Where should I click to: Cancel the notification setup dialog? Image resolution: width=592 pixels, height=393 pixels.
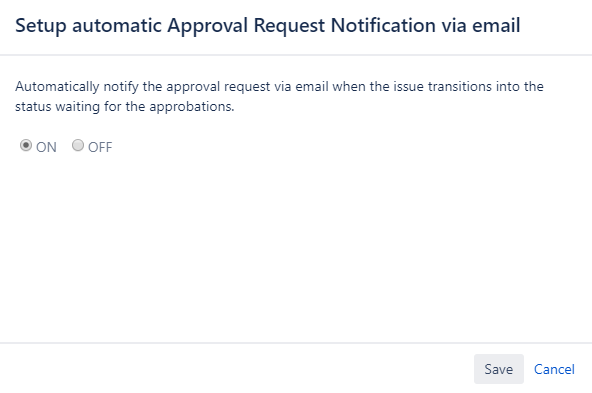pos(554,369)
